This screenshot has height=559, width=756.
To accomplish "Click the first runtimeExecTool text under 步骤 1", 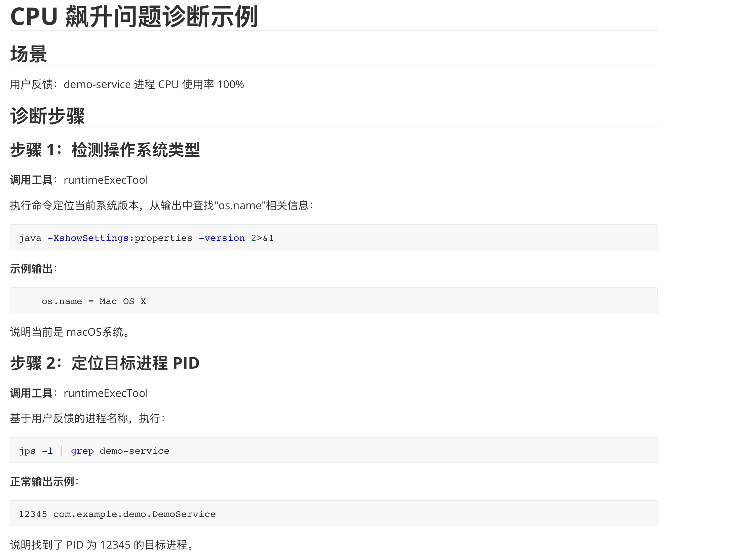I will coord(106,180).
